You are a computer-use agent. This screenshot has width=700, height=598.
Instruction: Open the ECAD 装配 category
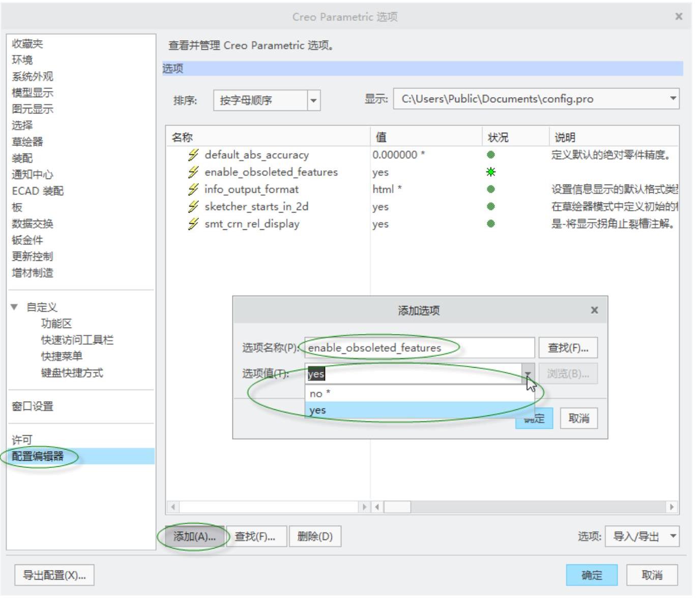point(38,191)
